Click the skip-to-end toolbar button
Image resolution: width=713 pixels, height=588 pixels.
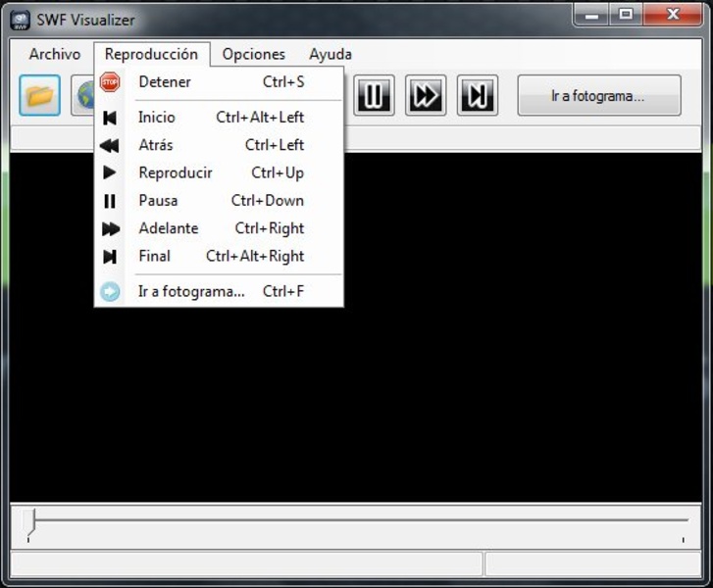pyautogui.click(x=478, y=95)
